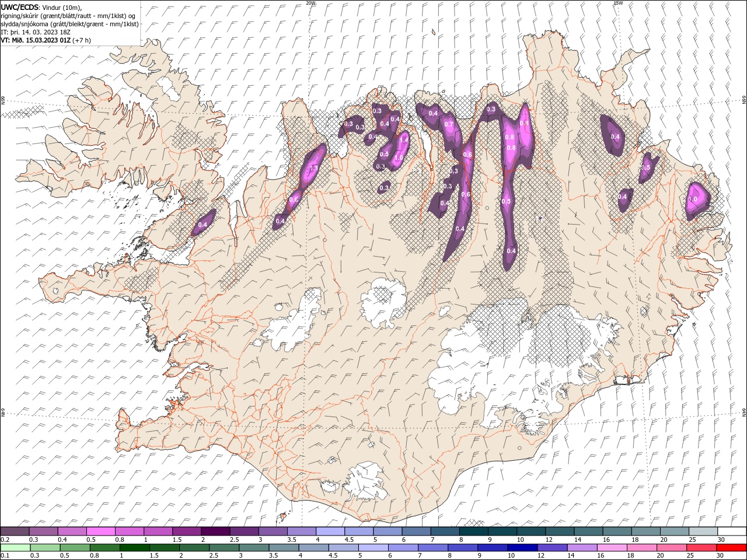Pick upper legend lavender swatch between 4 and 4.5

pos(330,531)
